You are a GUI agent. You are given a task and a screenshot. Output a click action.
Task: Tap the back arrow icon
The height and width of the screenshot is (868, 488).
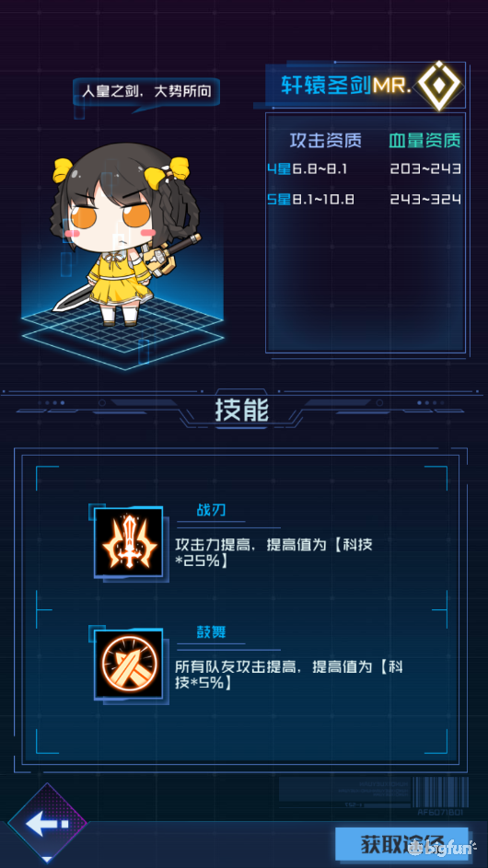48,824
